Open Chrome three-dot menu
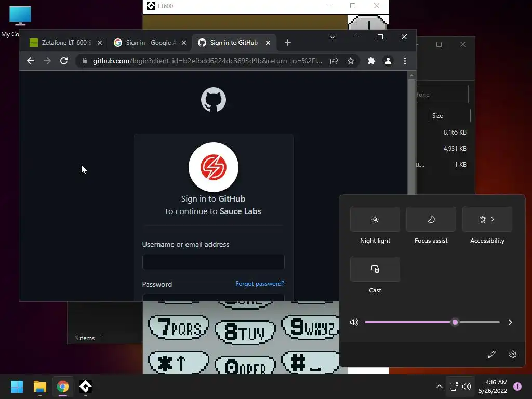The image size is (532, 399). tap(405, 61)
